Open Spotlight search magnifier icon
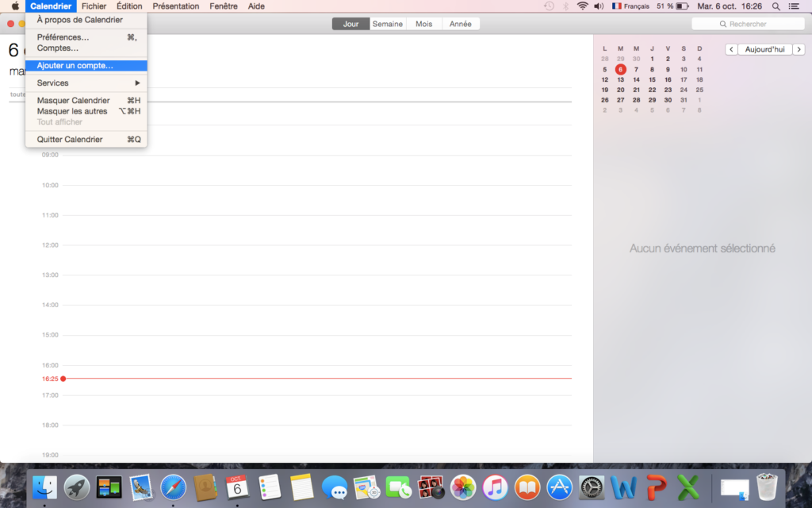 (x=776, y=6)
